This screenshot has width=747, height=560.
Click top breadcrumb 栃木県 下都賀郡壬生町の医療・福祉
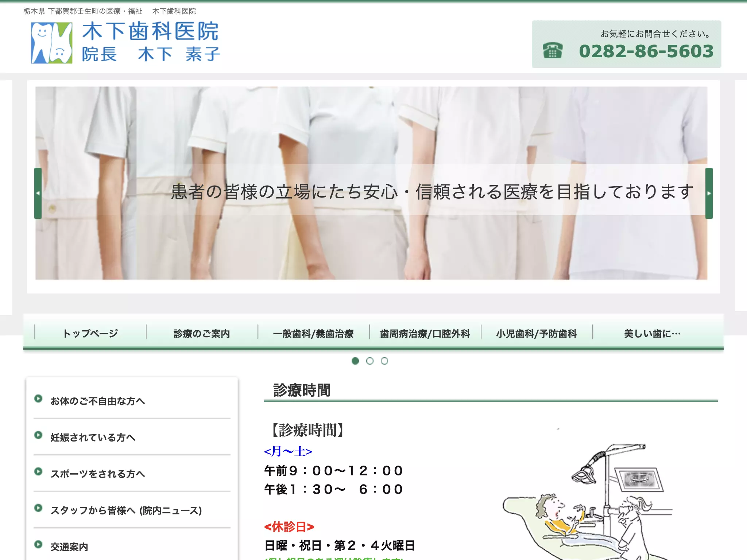[x=83, y=11]
